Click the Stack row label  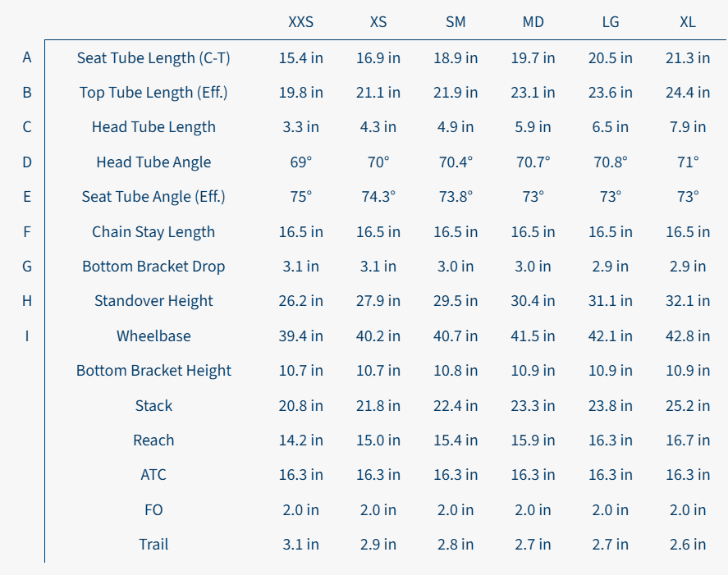153,405
